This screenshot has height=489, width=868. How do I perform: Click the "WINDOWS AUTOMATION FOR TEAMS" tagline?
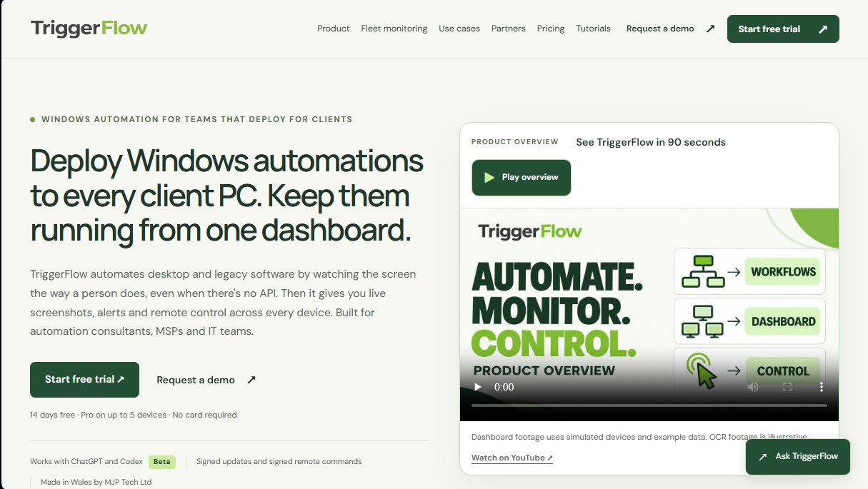(197, 119)
